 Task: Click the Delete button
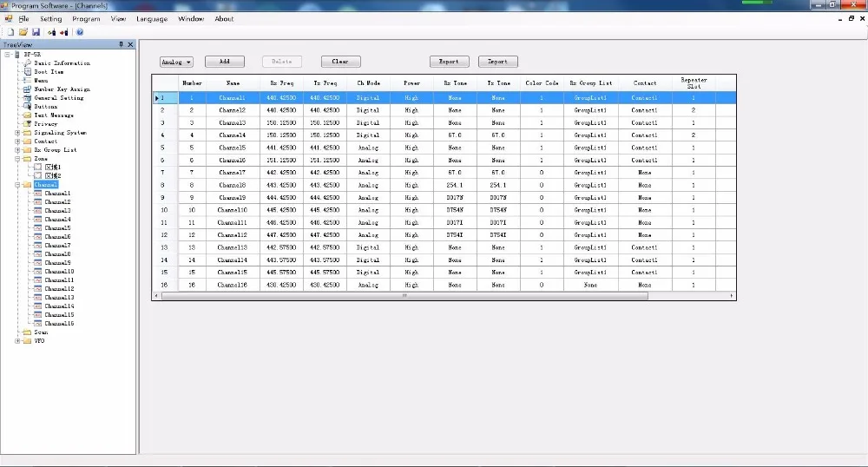282,62
